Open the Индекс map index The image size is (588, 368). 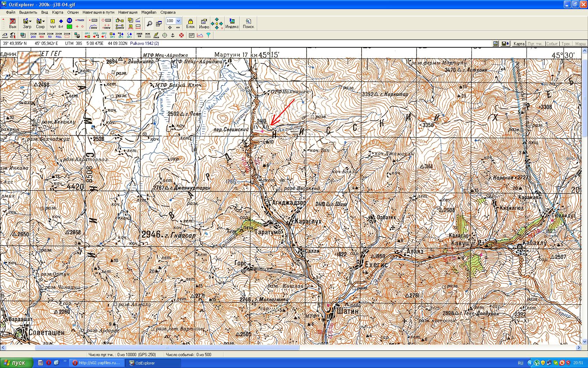232,23
